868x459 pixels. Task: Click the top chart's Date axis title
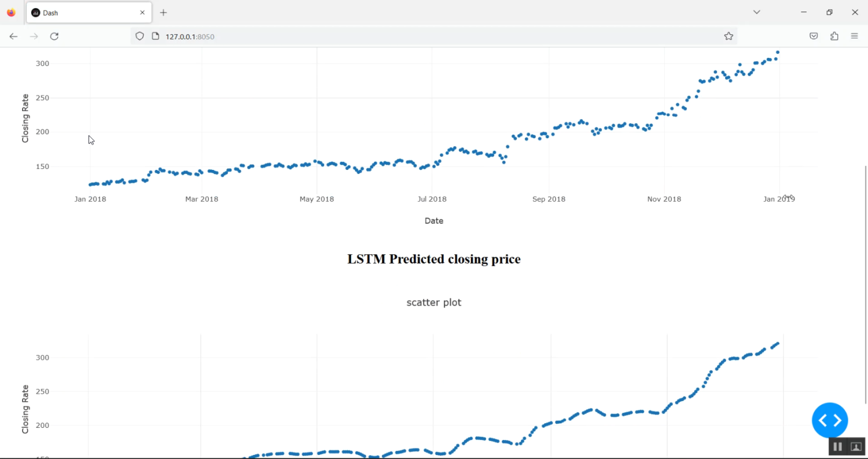click(x=433, y=221)
